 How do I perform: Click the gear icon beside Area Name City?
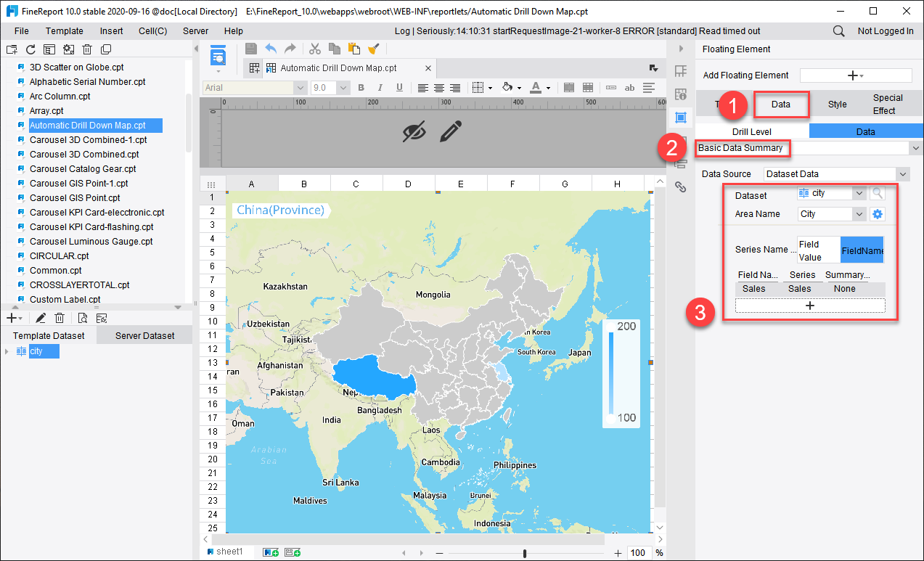(x=878, y=214)
